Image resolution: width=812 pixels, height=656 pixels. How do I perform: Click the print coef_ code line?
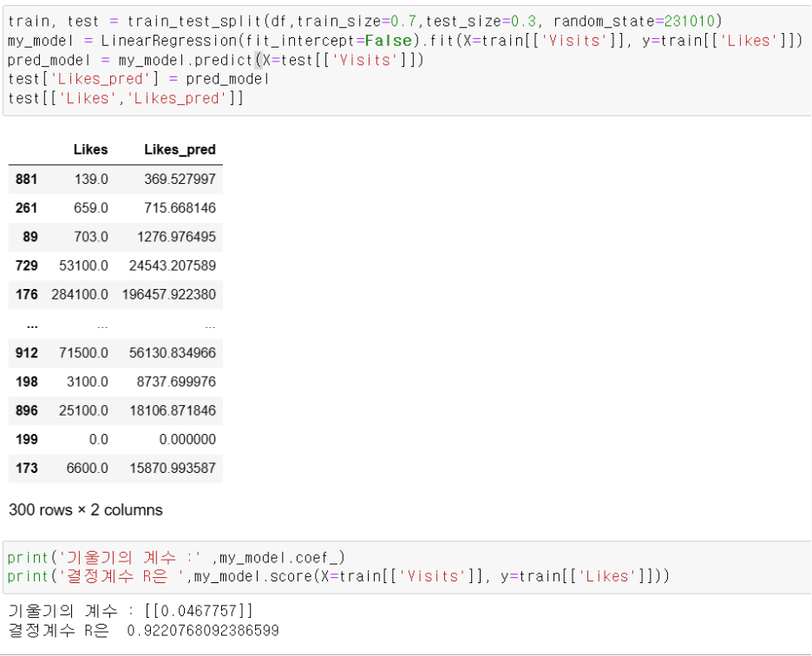176,558
